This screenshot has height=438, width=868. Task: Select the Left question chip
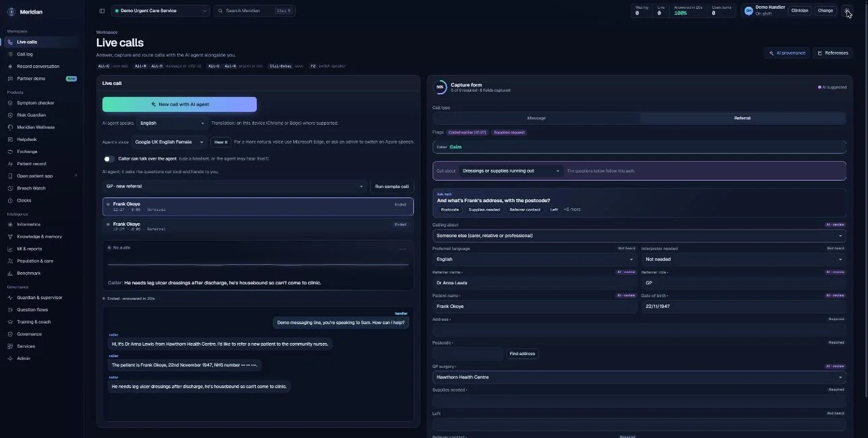point(554,210)
